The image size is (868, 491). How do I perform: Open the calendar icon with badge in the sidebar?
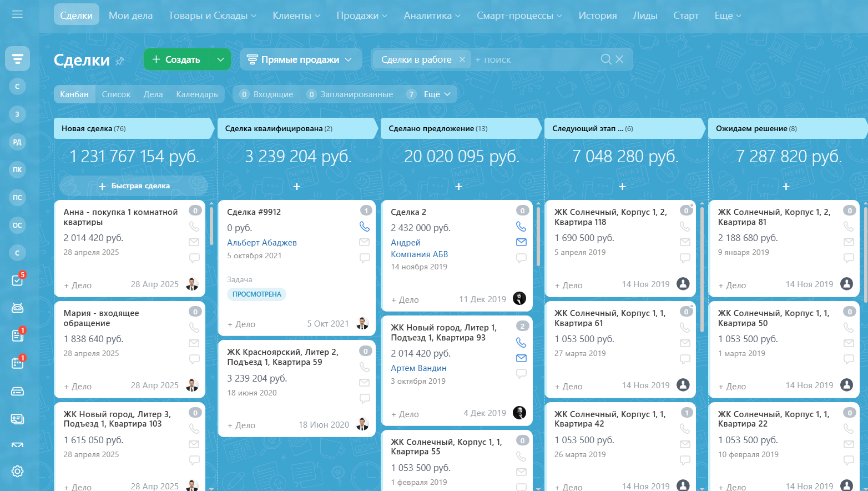coord(17,363)
